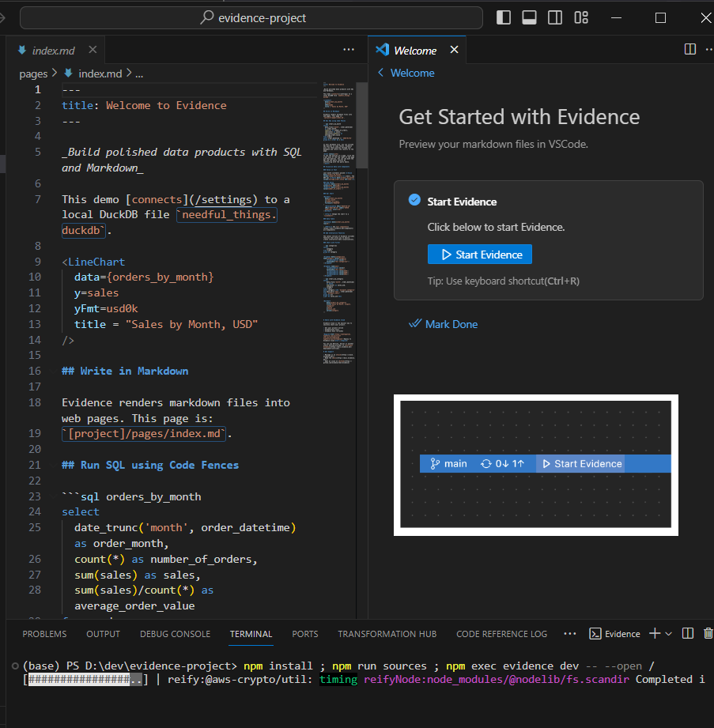Maximize the VS Code window
The height and width of the screenshot is (728, 714).
660,17
